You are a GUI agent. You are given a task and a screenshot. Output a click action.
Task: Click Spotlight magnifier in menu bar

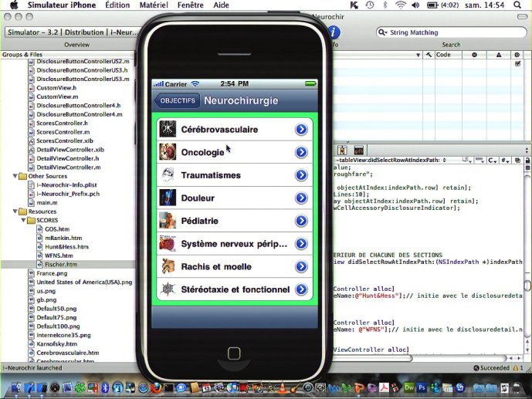[517, 5]
